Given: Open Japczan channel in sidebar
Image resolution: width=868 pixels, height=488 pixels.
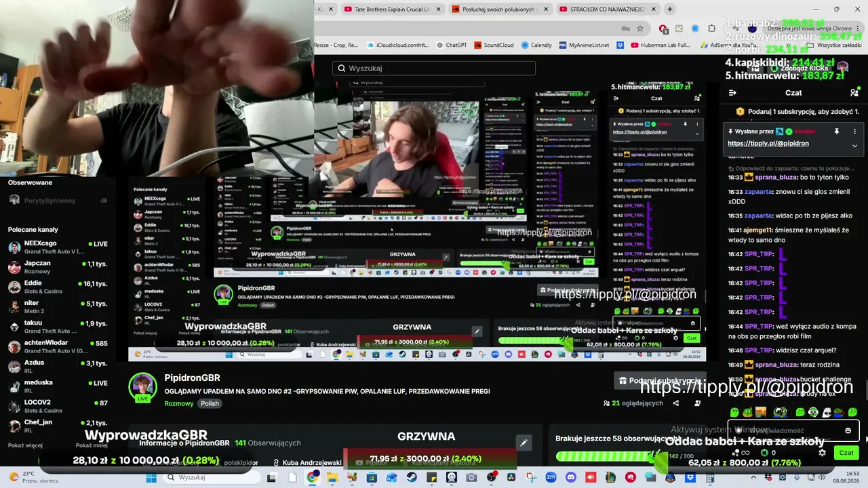Looking at the screenshot, I should (x=58, y=267).
